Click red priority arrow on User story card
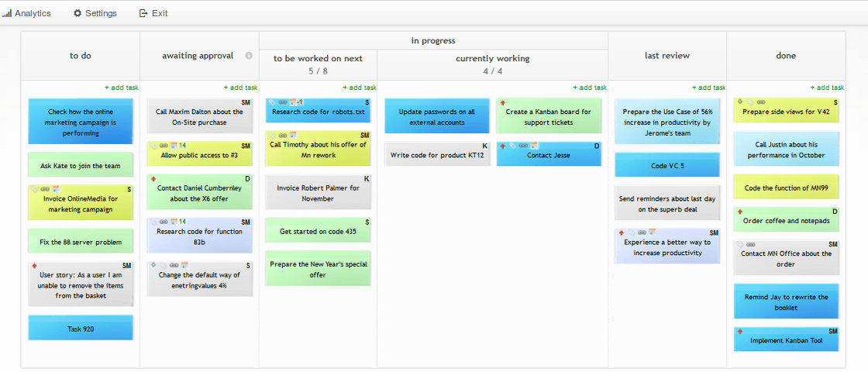Viewport: 868px width, 372px height. [x=34, y=267]
